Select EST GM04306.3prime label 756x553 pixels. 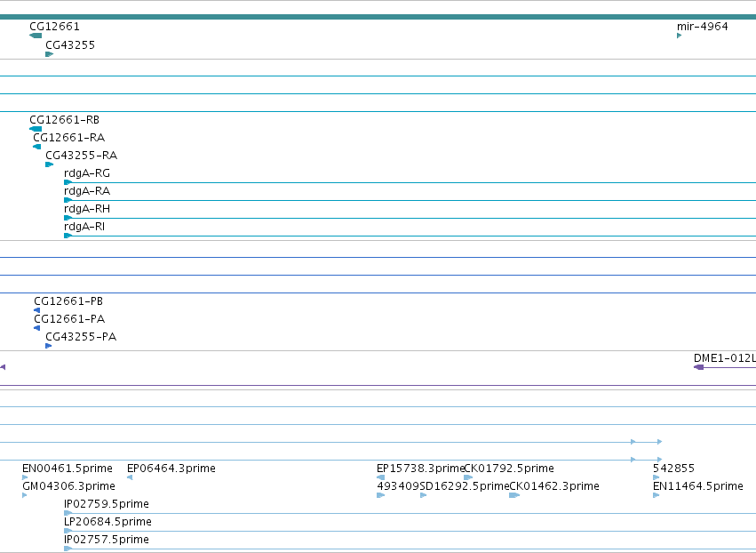69,486
